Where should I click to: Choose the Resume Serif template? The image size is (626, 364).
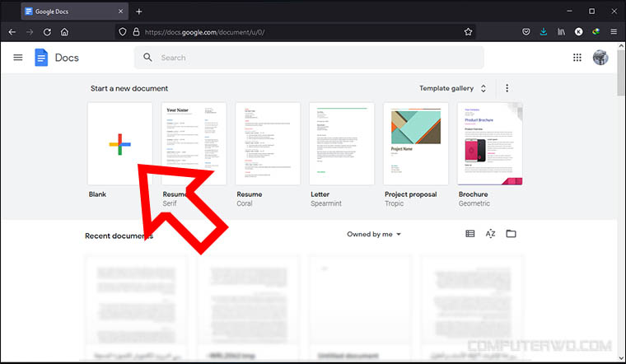(194, 143)
